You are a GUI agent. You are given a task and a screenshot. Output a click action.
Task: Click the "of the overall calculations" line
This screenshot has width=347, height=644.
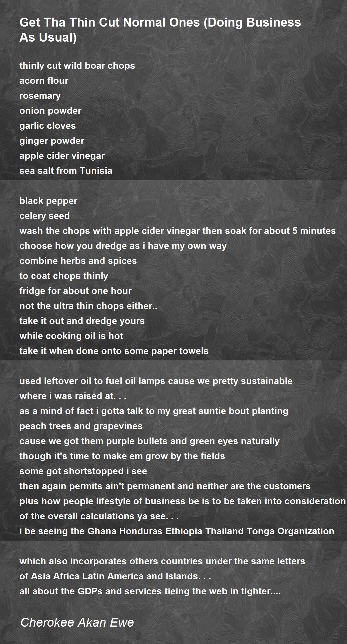(x=99, y=516)
